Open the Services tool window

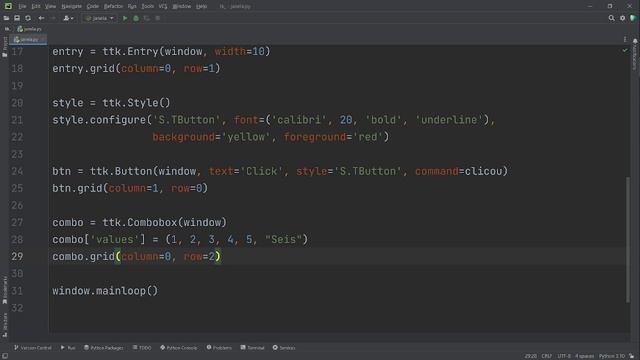[x=284, y=348]
